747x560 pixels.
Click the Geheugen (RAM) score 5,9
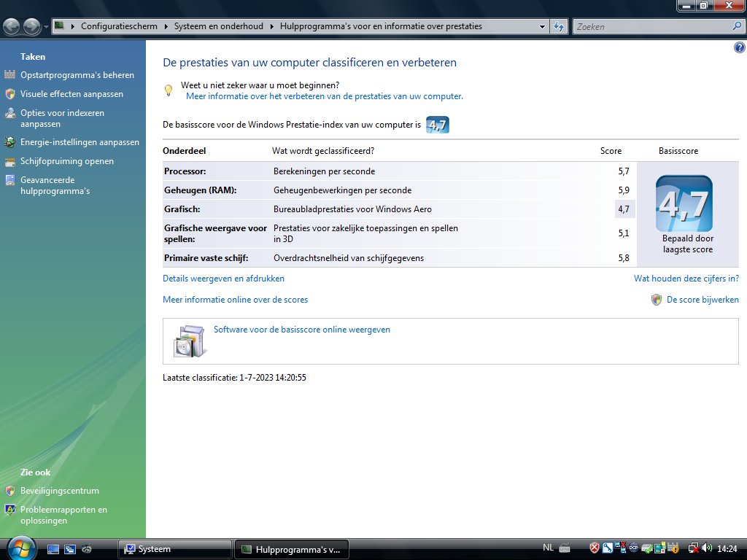tap(624, 190)
